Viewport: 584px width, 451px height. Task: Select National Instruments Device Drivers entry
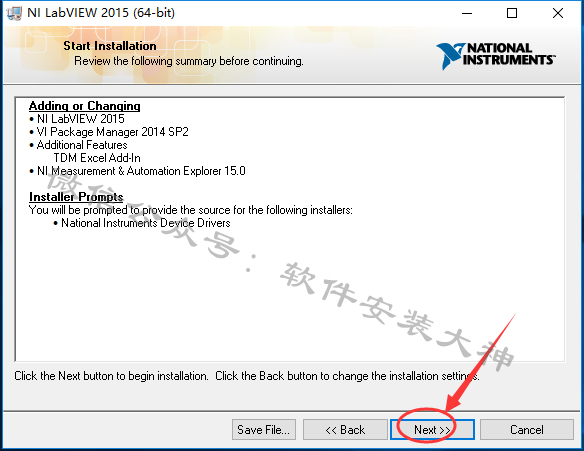[142, 223]
